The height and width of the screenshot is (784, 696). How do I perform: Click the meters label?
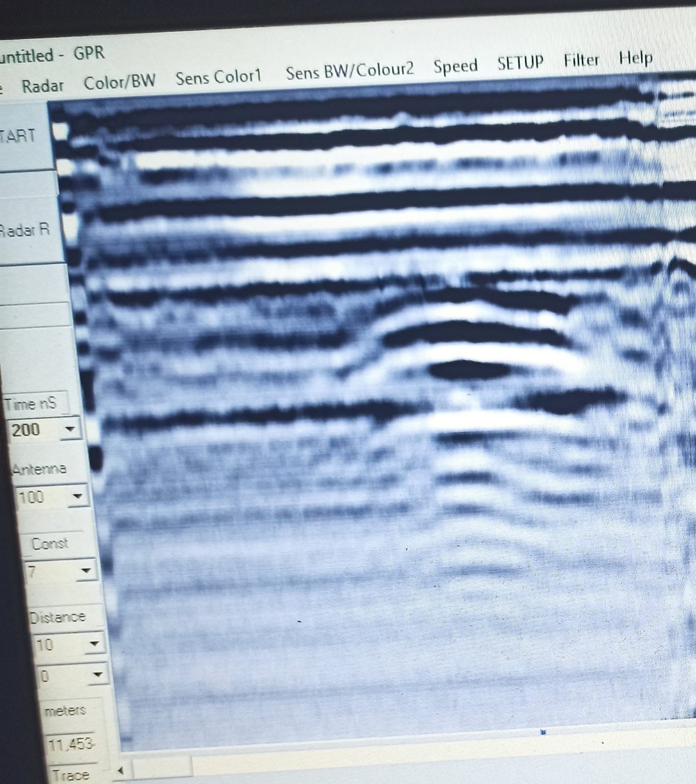pos(65,710)
